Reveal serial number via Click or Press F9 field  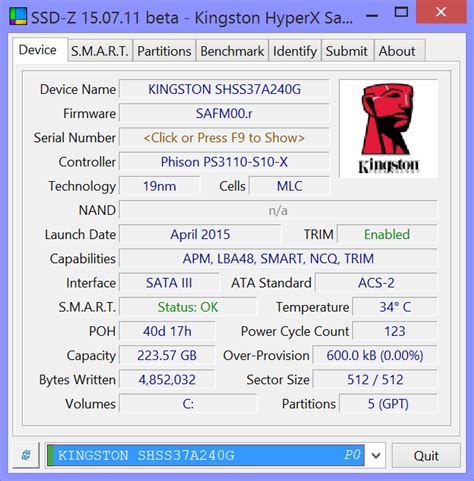[224, 138]
